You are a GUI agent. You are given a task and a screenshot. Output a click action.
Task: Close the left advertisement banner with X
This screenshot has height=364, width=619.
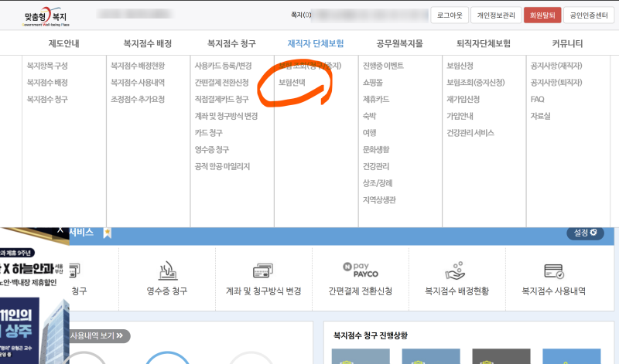pyautogui.click(x=60, y=230)
